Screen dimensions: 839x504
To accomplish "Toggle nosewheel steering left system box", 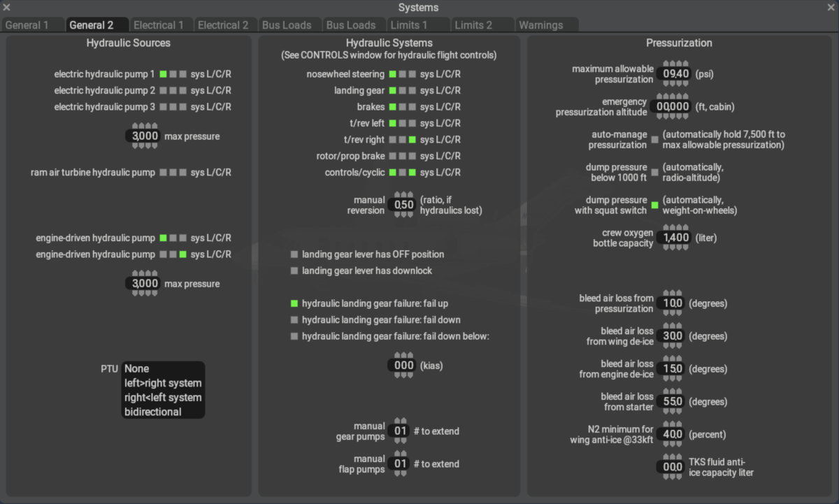I will tap(393, 74).
